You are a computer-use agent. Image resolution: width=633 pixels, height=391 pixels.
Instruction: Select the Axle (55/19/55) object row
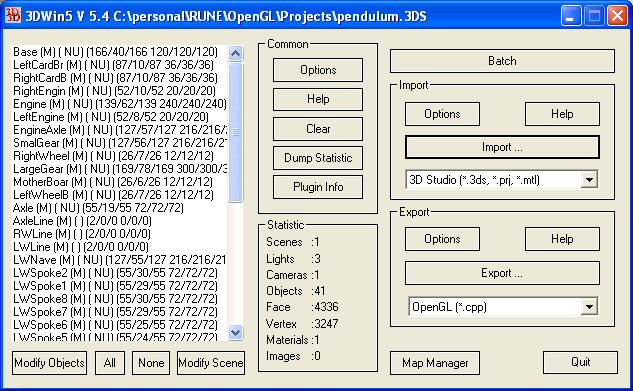coord(119,208)
